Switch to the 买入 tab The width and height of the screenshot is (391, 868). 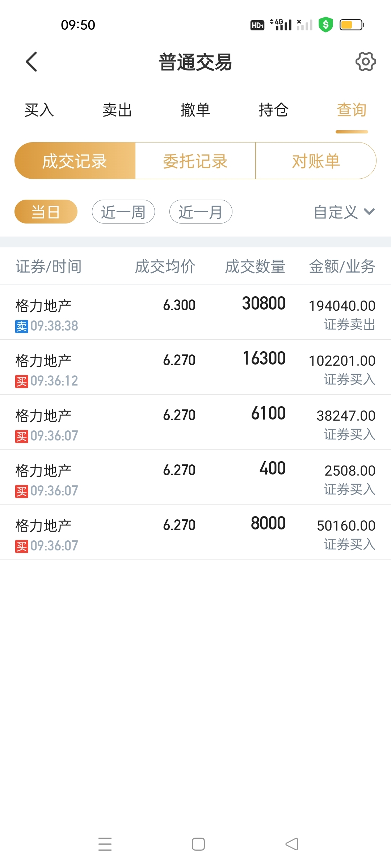(39, 110)
